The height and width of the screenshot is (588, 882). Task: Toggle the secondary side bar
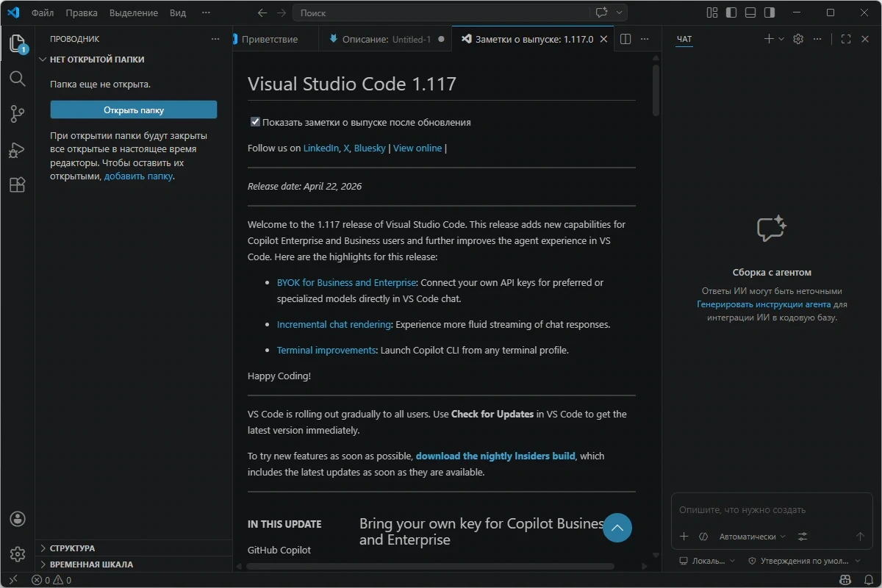769,12
